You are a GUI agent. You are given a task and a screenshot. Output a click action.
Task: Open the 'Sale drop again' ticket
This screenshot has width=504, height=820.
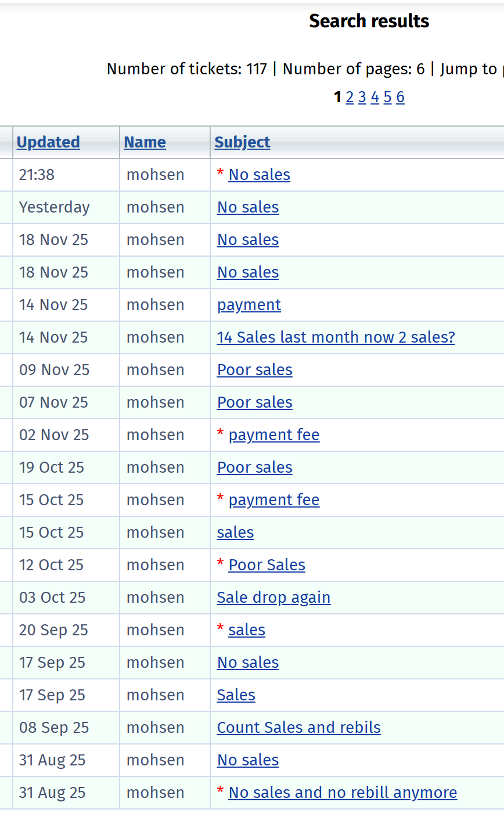[x=274, y=598]
